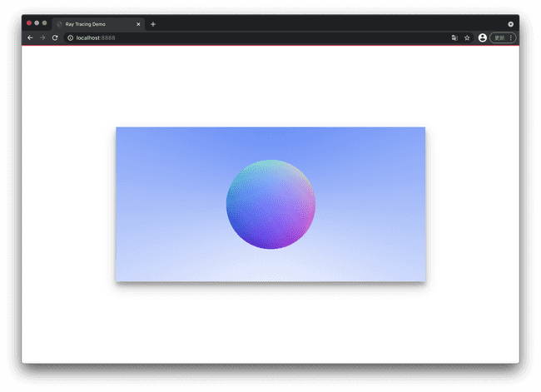The width and height of the screenshot is (541, 392).
Task: Minimize the browser window
Action: coord(37,23)
